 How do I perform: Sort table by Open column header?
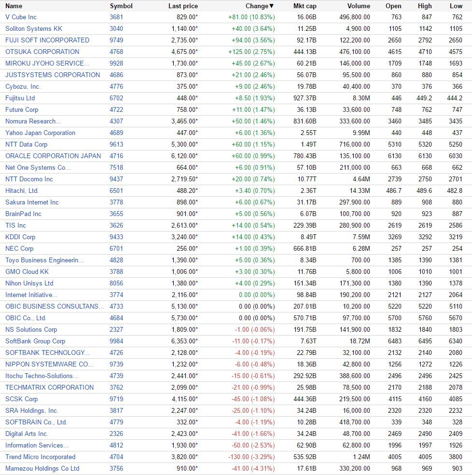click(393, 6)
